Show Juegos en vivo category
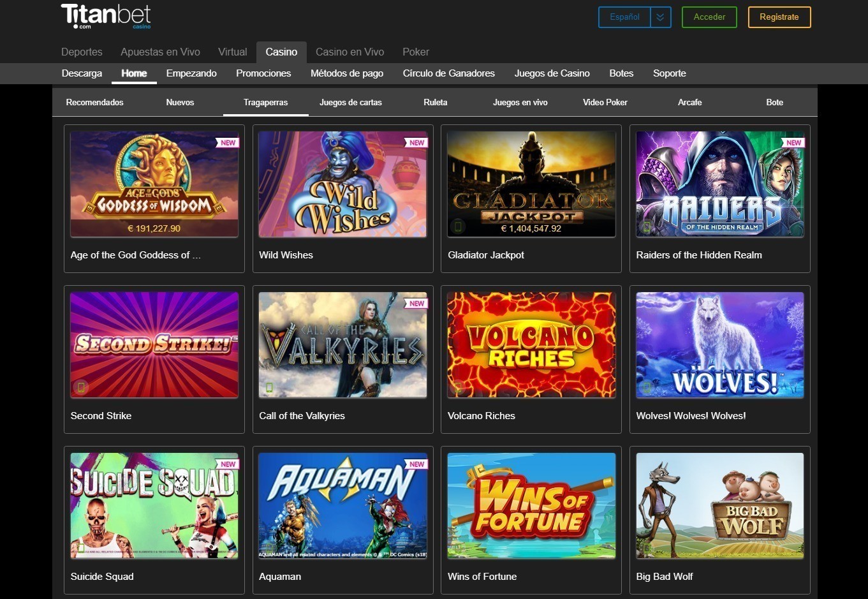 [x=520, y=102]
